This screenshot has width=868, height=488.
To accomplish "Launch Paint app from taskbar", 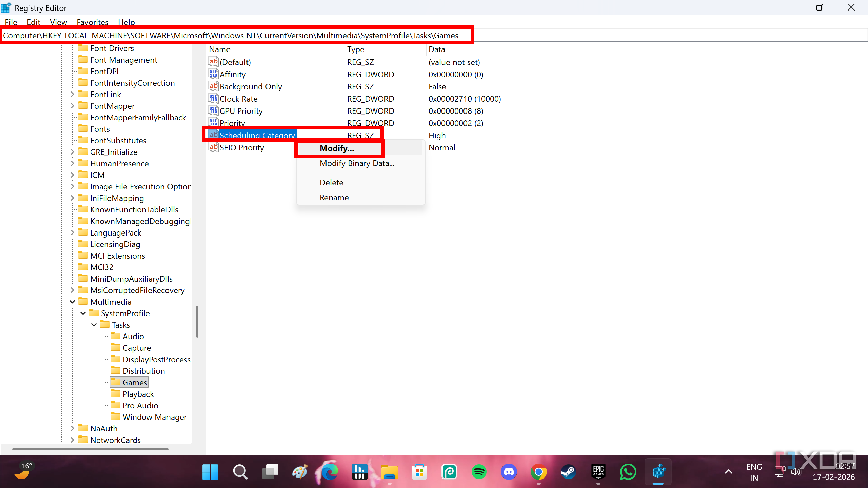I will pos(300,472).
